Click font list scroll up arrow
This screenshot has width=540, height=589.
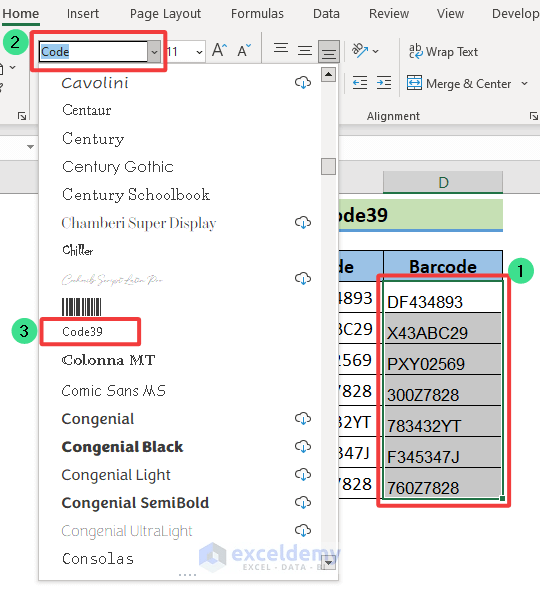(x=329, y=75)
